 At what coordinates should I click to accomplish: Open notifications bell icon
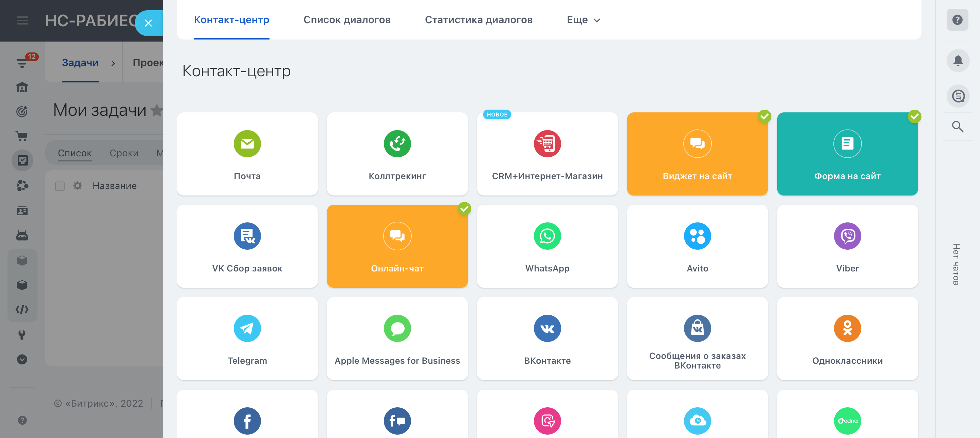click(x=958, y=60)
